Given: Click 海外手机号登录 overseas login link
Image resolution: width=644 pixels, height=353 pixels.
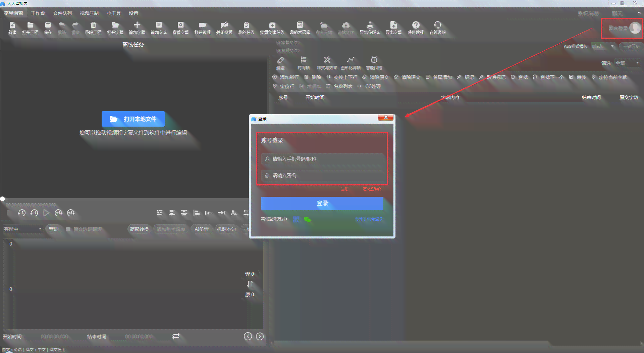Looking at the screenshot, I should pos(369,219).
